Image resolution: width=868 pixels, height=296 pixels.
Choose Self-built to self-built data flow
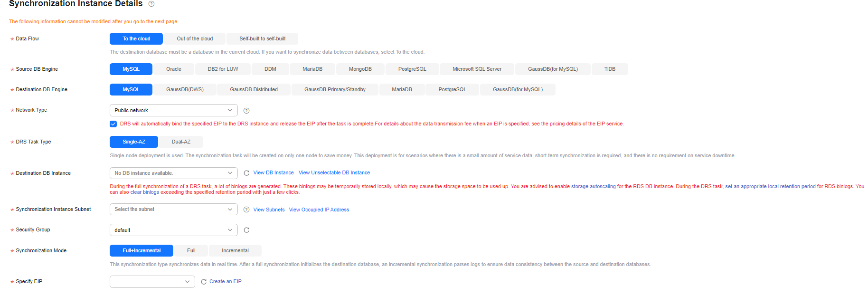point(262,38)
